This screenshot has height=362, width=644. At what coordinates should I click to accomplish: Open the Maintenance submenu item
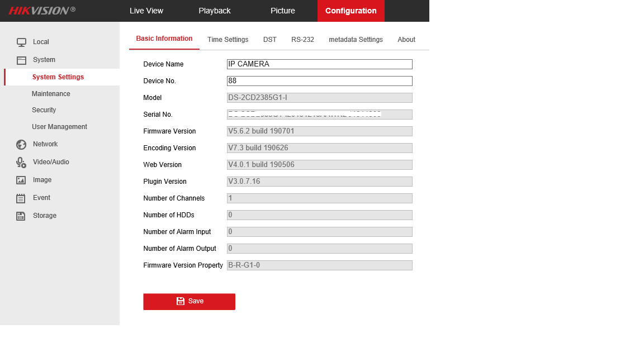point(51,94)
